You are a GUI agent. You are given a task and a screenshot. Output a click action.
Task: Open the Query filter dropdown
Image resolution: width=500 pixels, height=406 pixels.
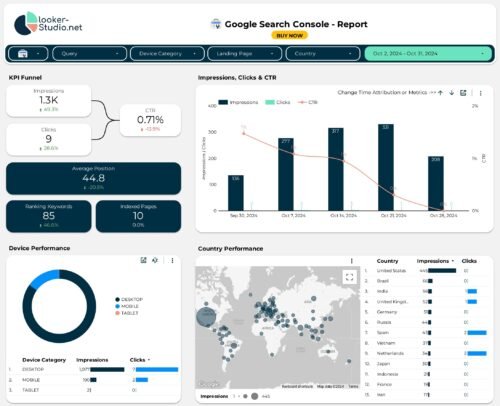90,54
